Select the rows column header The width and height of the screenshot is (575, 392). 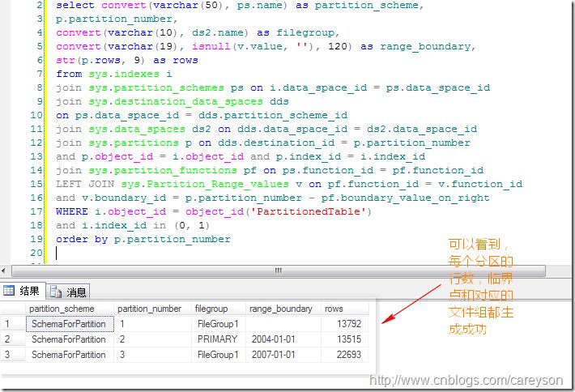coord(345,309)
